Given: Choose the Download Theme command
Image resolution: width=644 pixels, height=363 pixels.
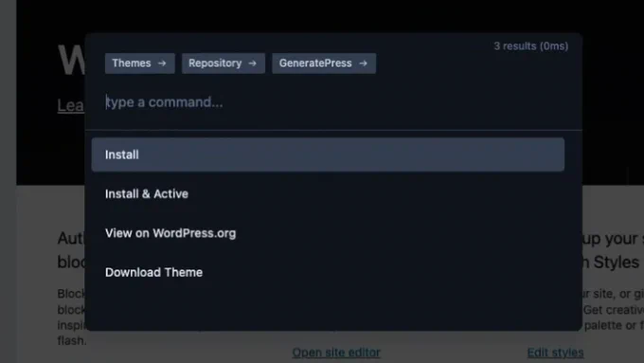Looking at the screenshot, I should click(x=328, y=272).
